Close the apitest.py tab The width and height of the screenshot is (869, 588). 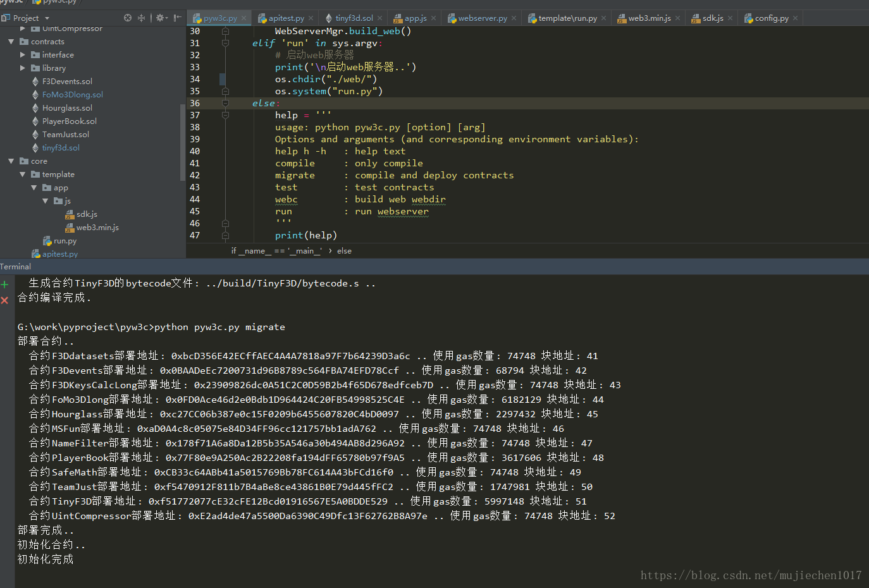[x=311, y=18]
